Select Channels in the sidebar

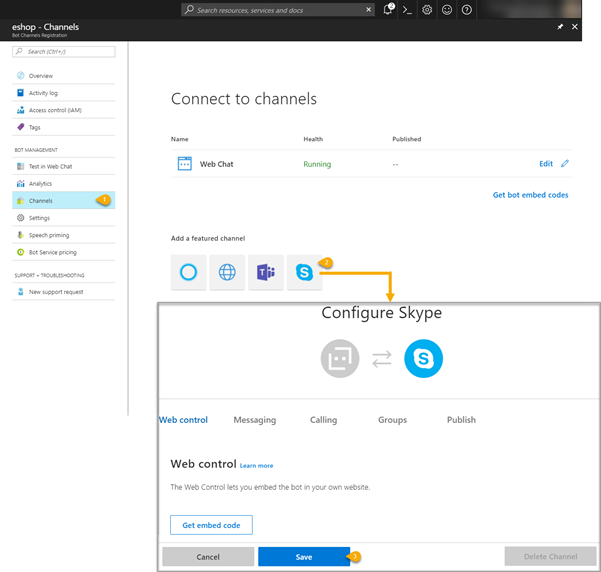[64, 201]
